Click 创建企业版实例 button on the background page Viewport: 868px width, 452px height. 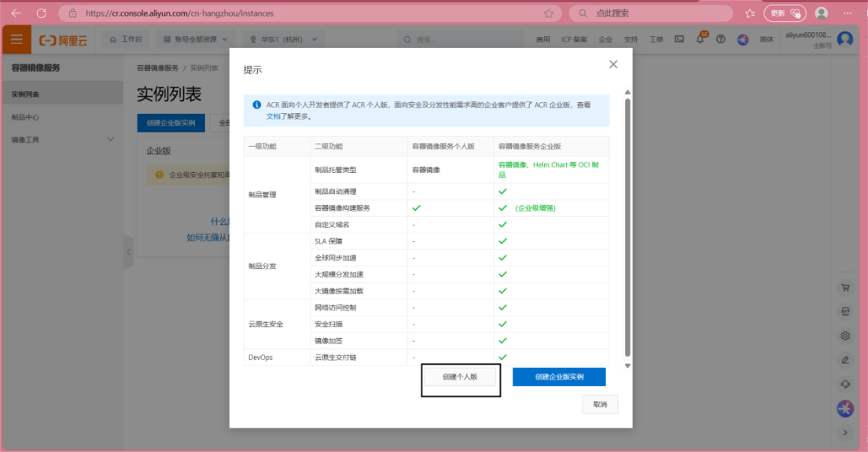click(171, 123)
